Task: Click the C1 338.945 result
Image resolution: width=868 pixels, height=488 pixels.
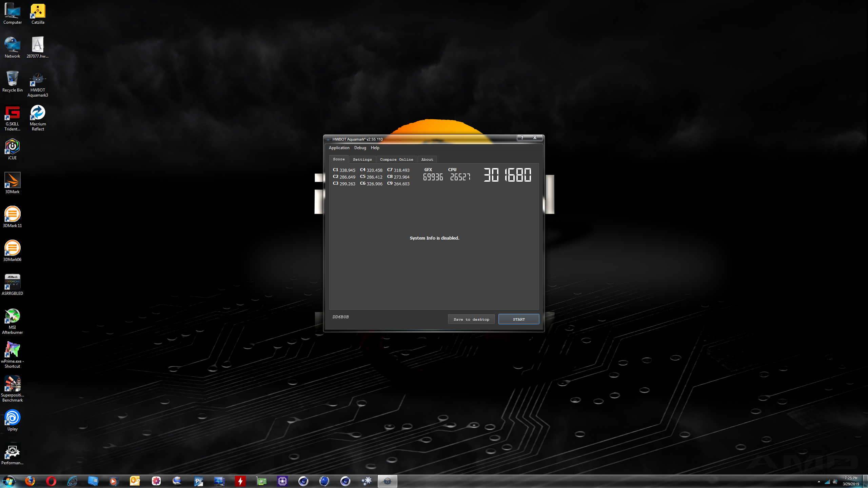Action: (x=344, y=170)
